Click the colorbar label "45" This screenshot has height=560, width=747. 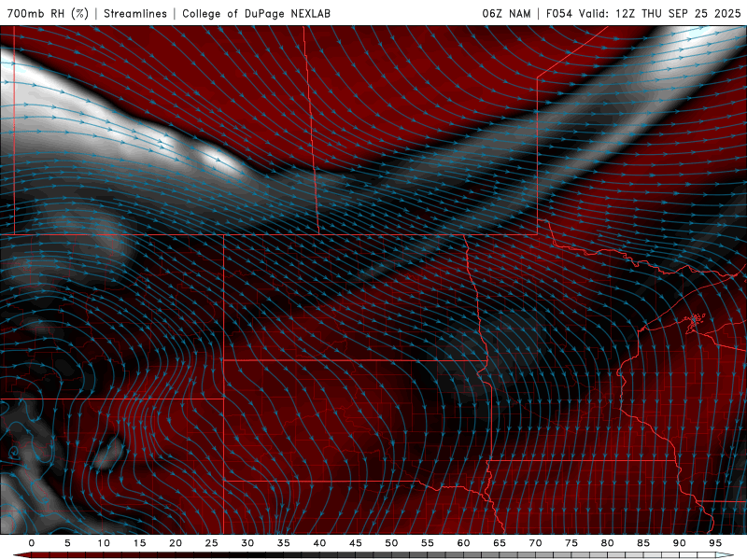point(356,543)
